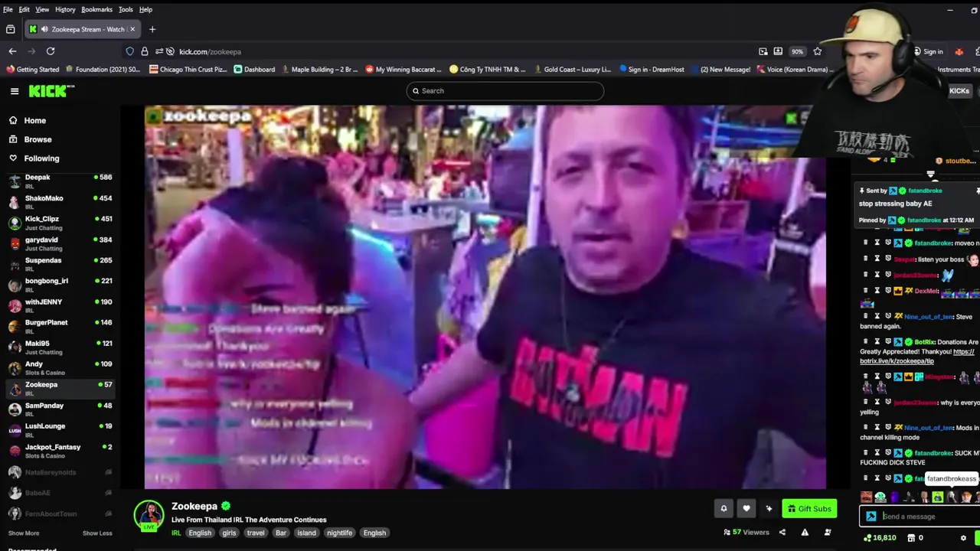Open garydavid channel in followed list
Screen dimensions: 980x551
60,243
